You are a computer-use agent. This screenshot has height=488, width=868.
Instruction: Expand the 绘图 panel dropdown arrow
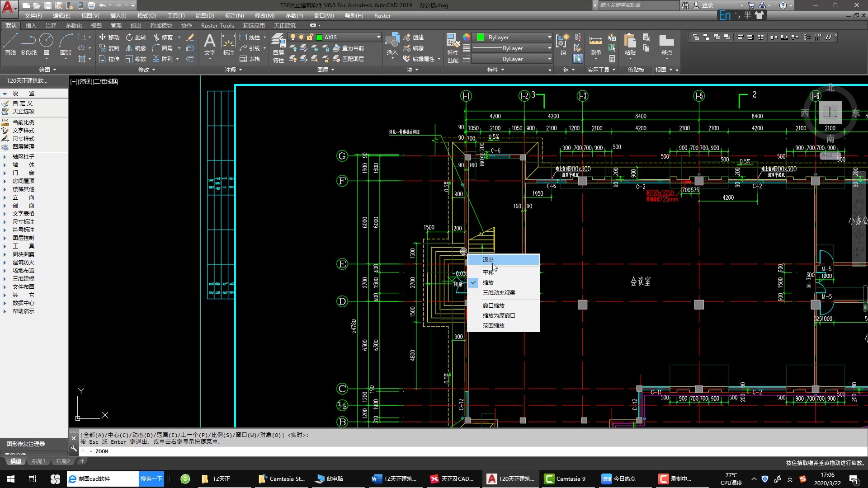[x=55, y=70]
